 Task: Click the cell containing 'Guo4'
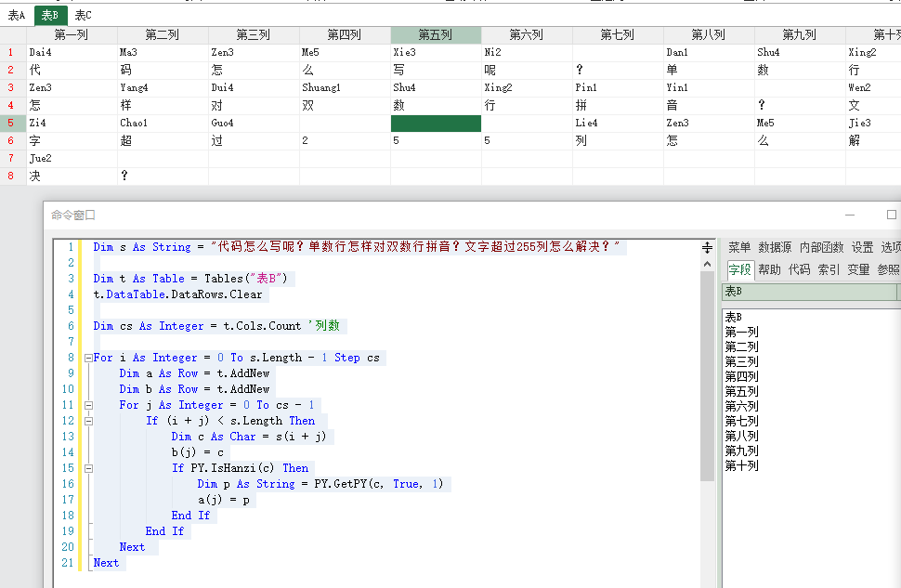pos(254,123)
